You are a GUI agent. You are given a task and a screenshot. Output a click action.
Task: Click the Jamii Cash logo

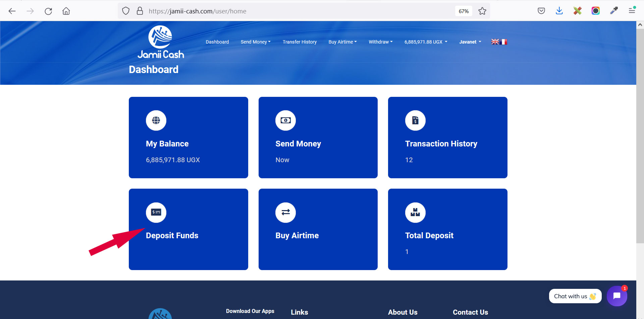point(161,42)
